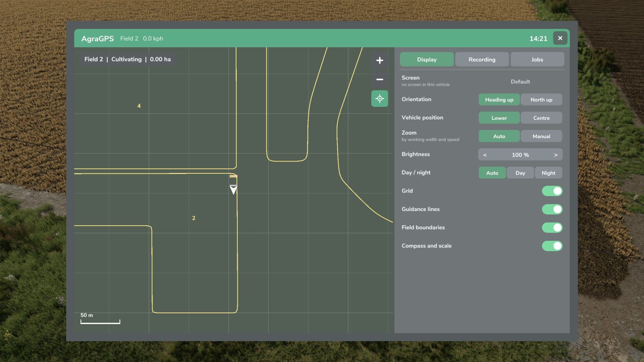Increase brightness with right arrow
644x362 pixels.
tap(555, 155)
